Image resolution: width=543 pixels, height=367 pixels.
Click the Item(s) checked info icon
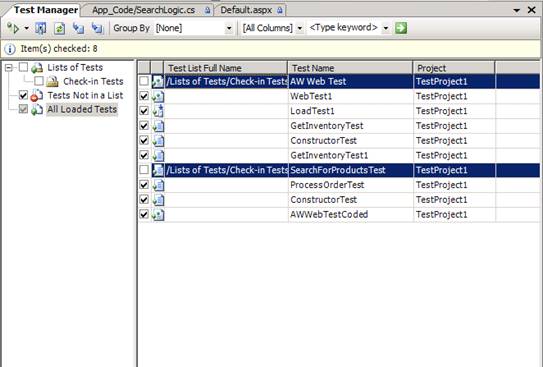click(x=10, y=49)
